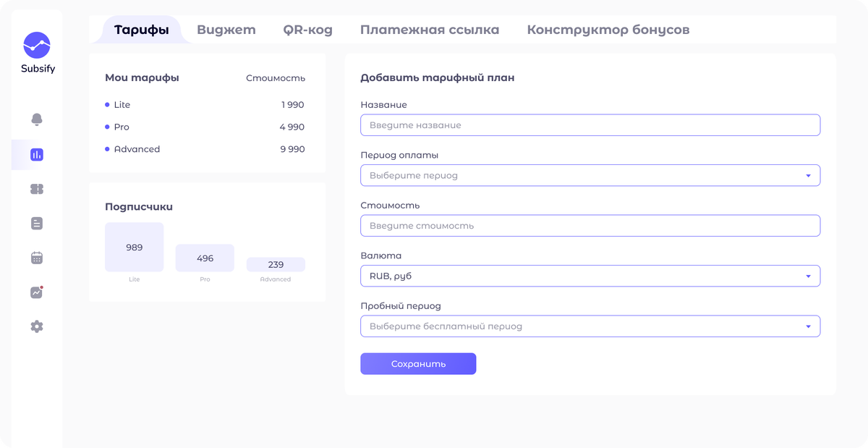This screenshot has height=448, width=868.
Task: Expand the Период оплаты dropdown
Action: pyautogui.click(x=590, y=175)
